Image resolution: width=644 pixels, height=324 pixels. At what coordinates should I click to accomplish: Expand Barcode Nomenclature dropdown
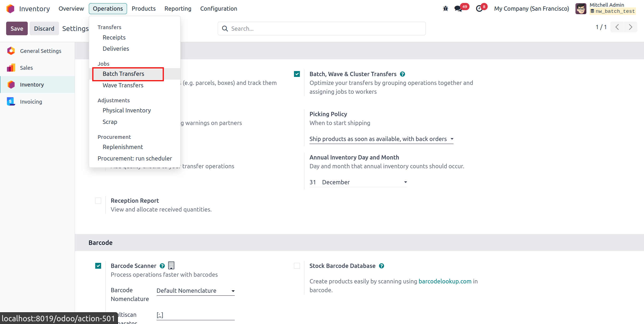[x=195, y=291]
